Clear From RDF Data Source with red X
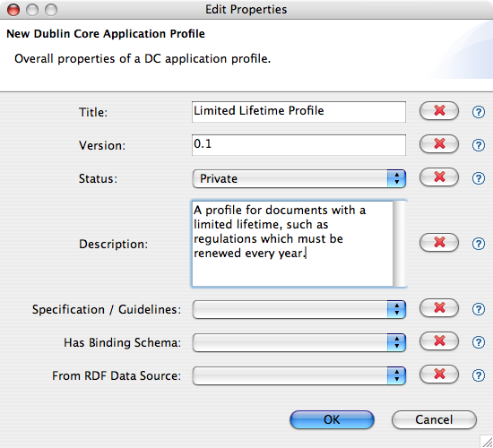The width and height of the screenshot is (493, 448). [439, 375]
